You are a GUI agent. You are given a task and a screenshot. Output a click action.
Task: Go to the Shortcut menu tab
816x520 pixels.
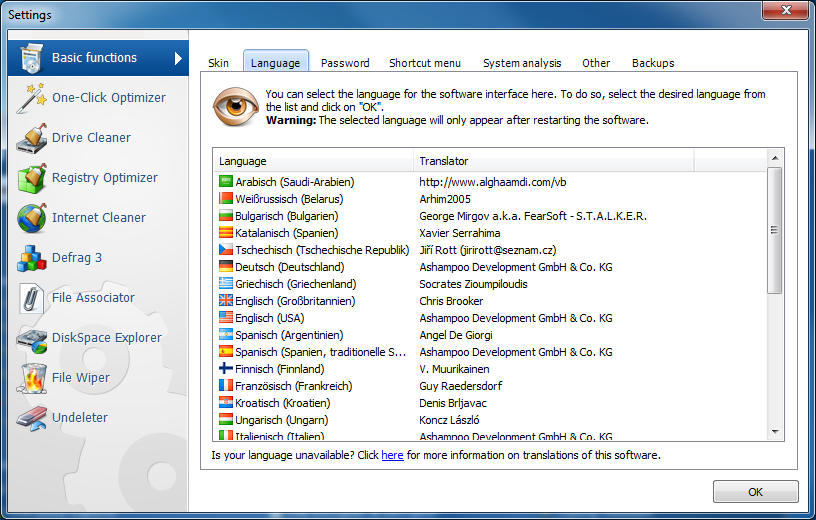pyautogui.click(x=425, y=63)
